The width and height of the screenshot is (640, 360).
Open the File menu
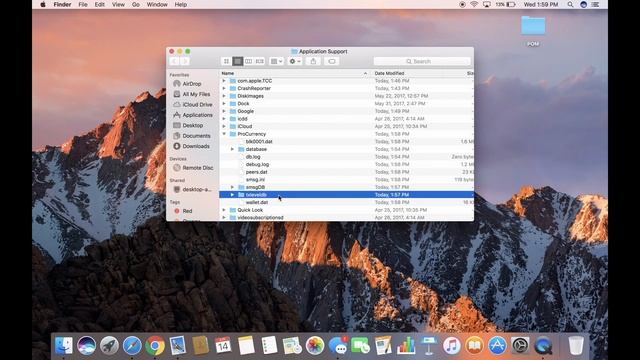(83, 4)
